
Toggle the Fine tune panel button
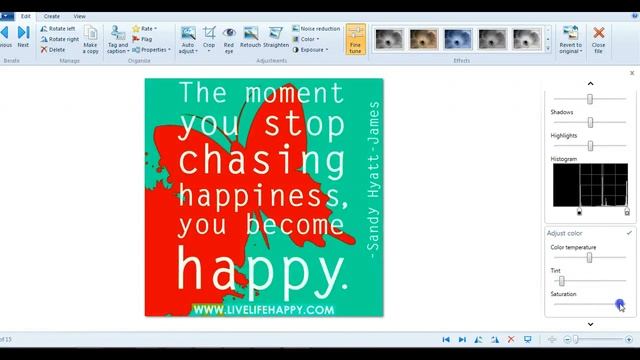tap(356, 39)
